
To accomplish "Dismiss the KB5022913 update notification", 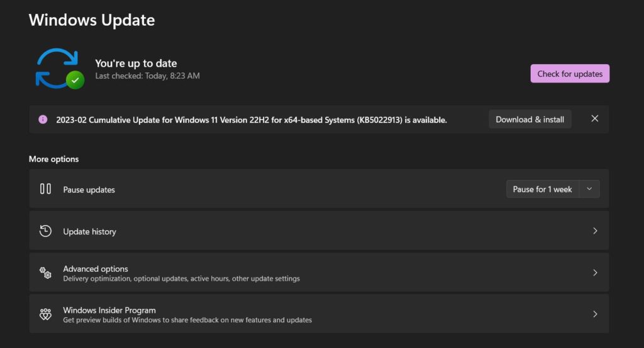I will pos(595,119).
